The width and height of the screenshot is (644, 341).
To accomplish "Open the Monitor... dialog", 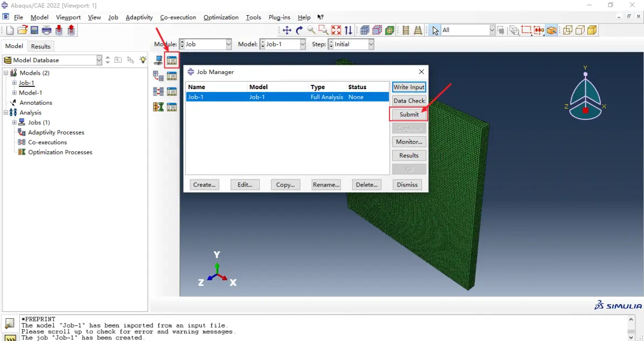I will 409,142.
